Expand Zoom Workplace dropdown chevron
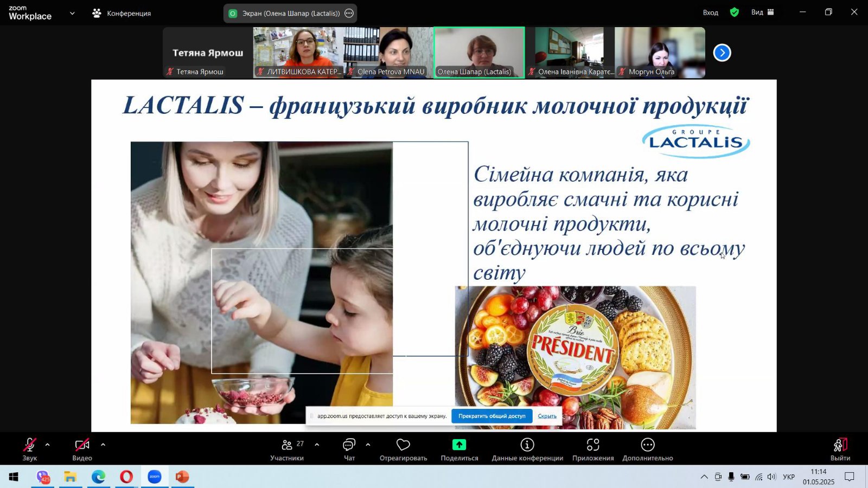This screenshot has height=488, width=868. (x=72, y=13)
